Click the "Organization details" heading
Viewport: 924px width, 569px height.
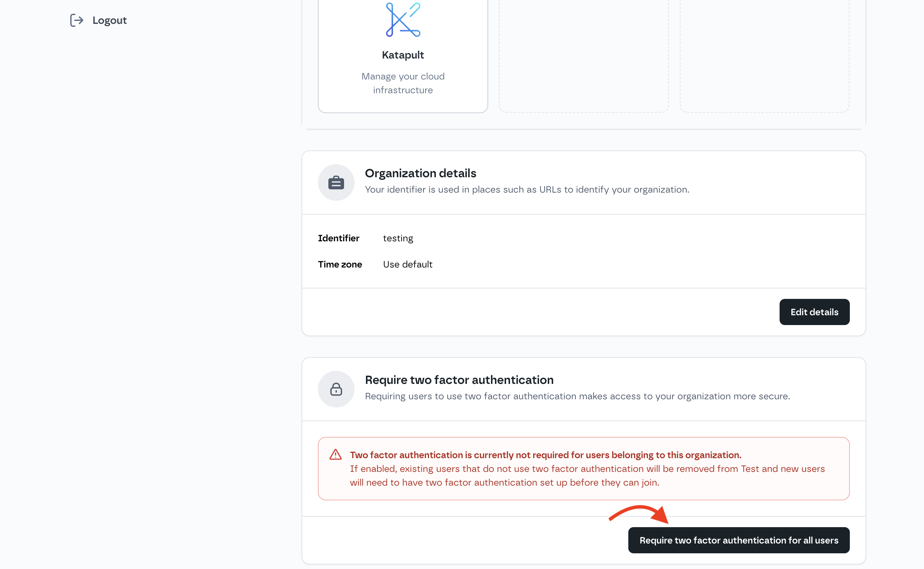click(x=420, y=173)
